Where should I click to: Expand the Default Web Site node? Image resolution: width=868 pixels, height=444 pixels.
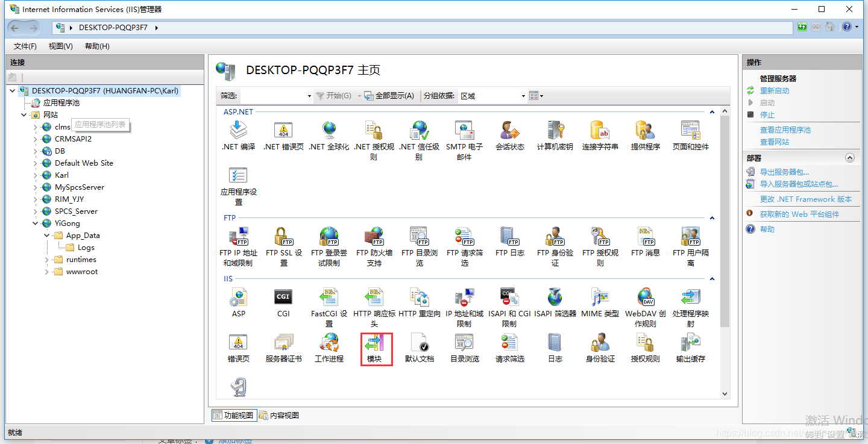36,163
